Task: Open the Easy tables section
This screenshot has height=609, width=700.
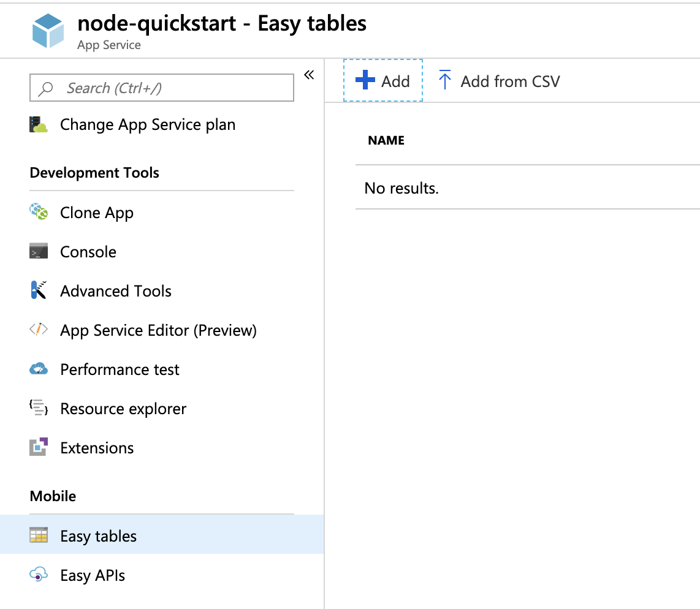Action: pos(97,535)
